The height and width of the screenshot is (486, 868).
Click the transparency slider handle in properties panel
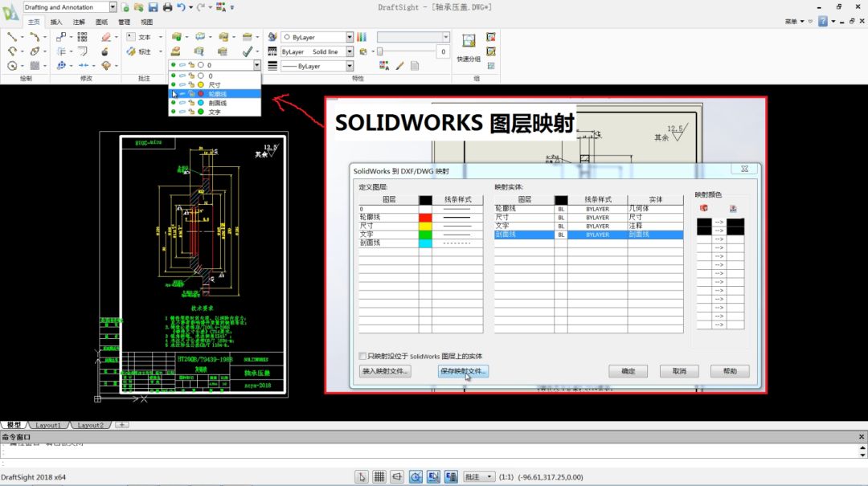(379, 51)
